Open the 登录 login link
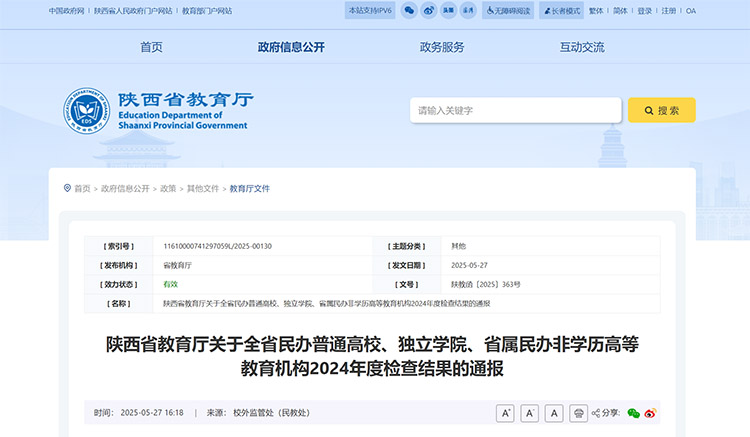 tap(645, 11)
